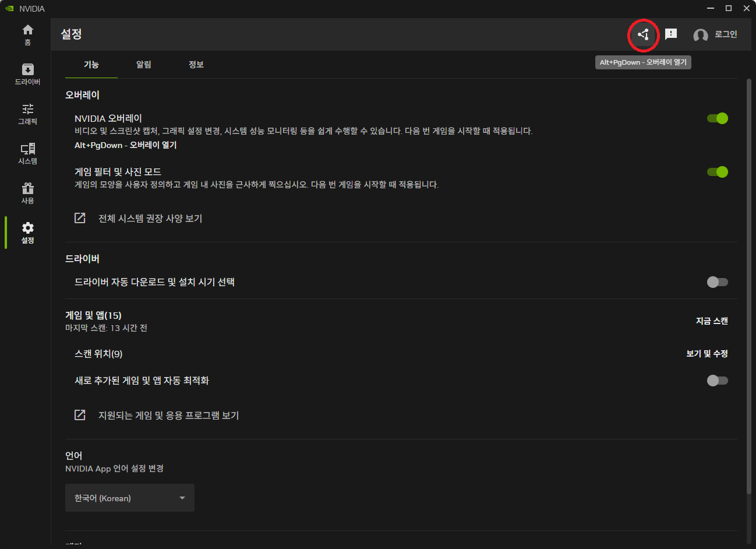Click NVIDIA App 언어 설정 변경 text
Screen dimensions: 756x549
tap(114, 469)
